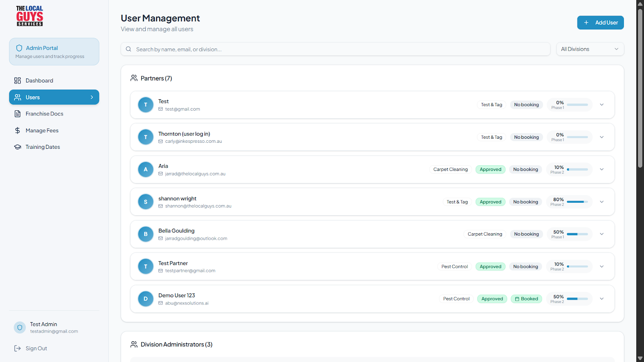This screenshot has width=644, height=362.
Task: Click the carly@inkespresso.com.au email text
Action: pyautogui.click(x=194, y=142)
